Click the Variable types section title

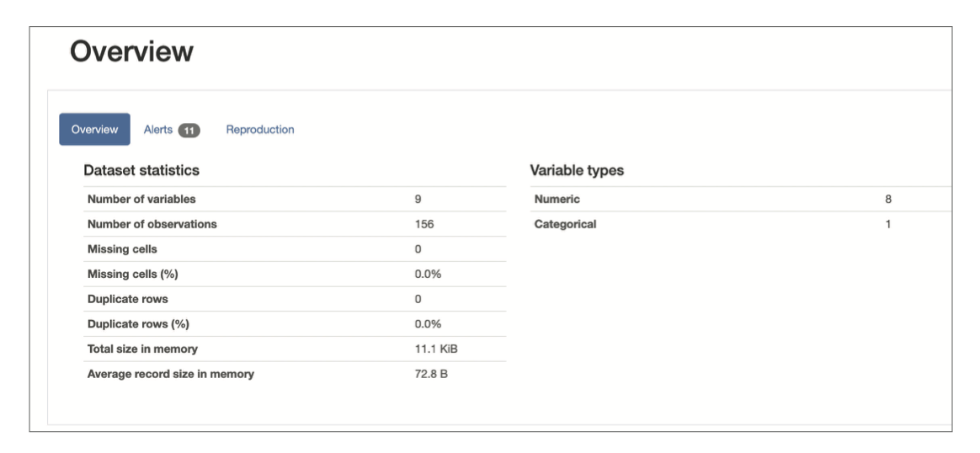[x=577, y=171]
